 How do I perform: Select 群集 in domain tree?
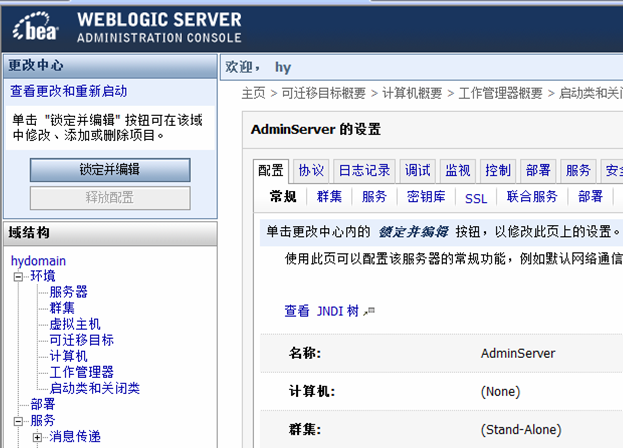click(62, 308)
